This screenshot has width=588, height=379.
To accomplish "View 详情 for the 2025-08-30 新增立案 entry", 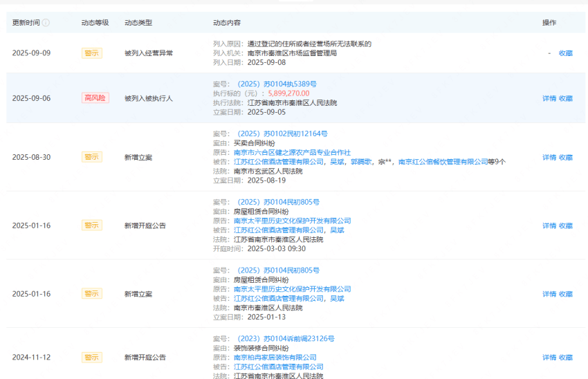I will 549,157.
